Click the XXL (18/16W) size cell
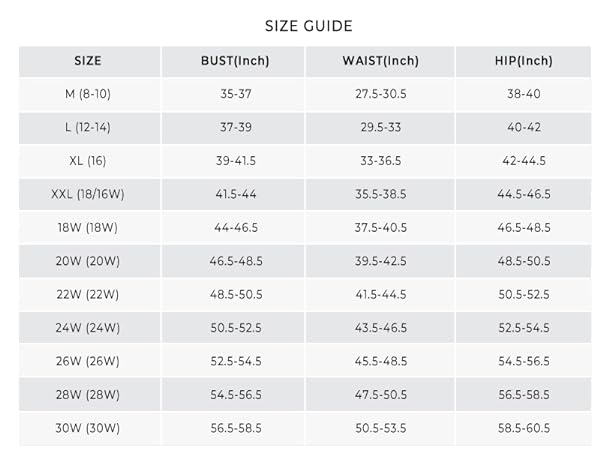 [x=88, y=194]
